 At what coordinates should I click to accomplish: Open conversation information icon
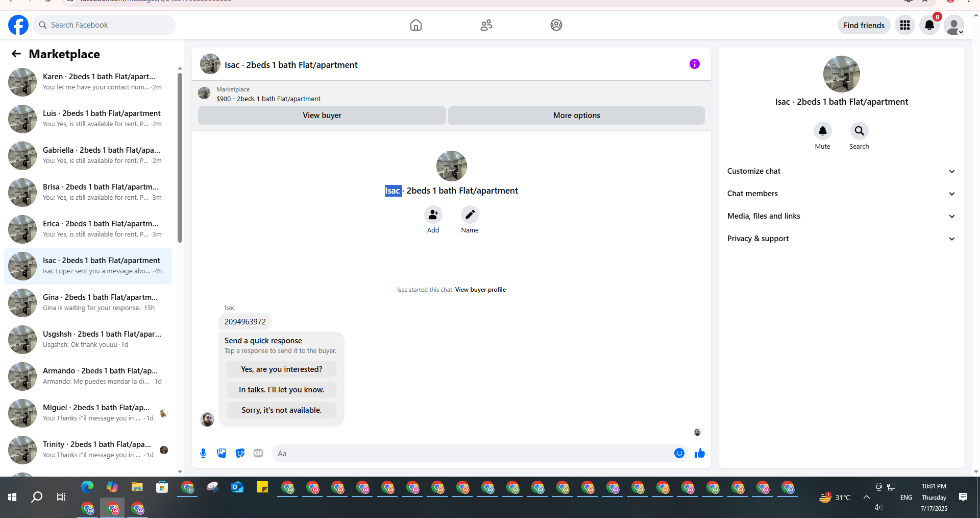pyautogui.click(x=695, y=64)
